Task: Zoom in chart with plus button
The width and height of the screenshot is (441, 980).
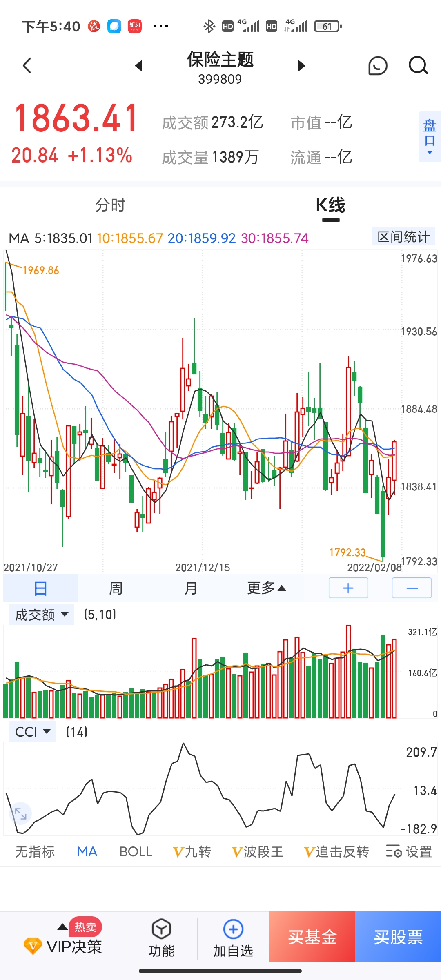Action: pos(348,588)
